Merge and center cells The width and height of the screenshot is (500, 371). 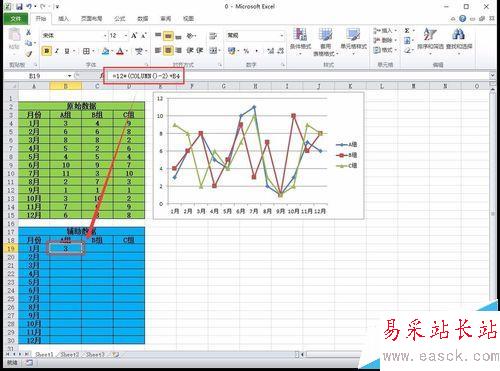[213, 51]
